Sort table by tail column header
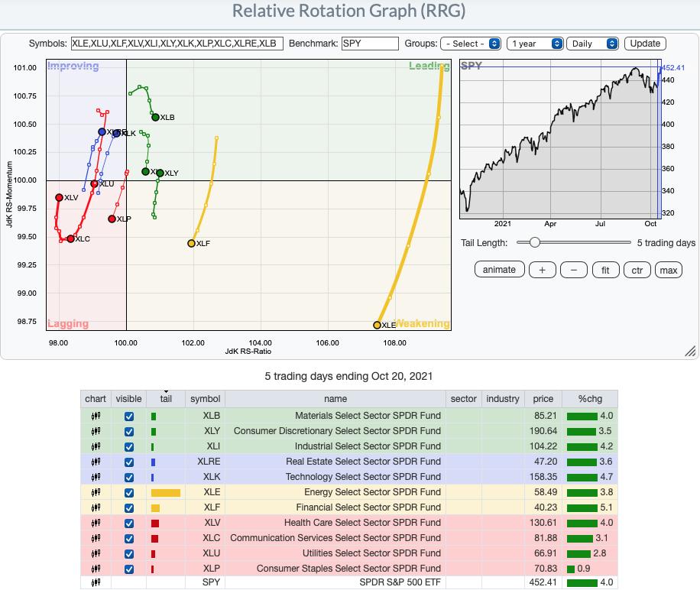 pos(166,399)
